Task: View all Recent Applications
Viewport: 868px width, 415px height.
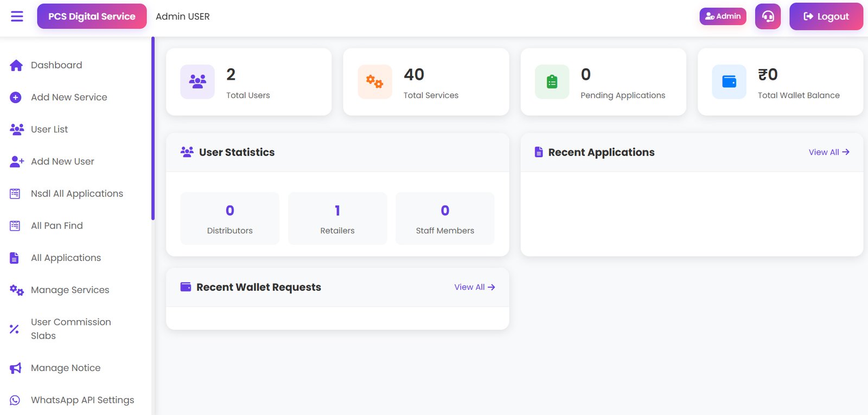Action: pos(829,152)
